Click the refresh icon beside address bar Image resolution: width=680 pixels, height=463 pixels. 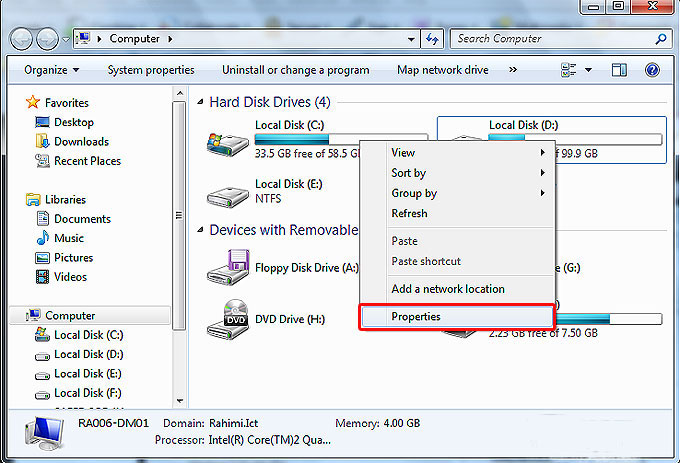point(432,39)
